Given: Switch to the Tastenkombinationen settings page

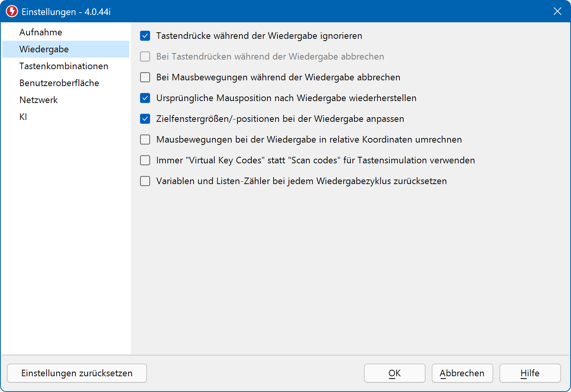Looking at the screenshot, I should click(64, 66).
